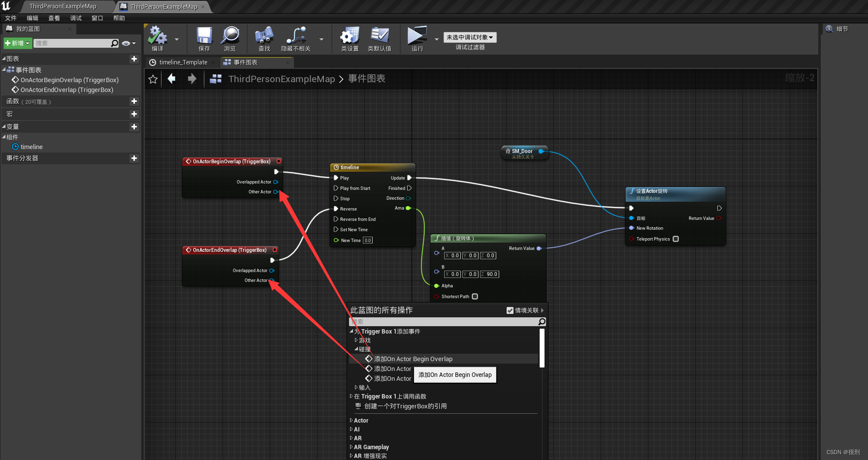Click the search magnifier in My Blueprint panel
Viewport: 868px width, 460px height.
115,43
